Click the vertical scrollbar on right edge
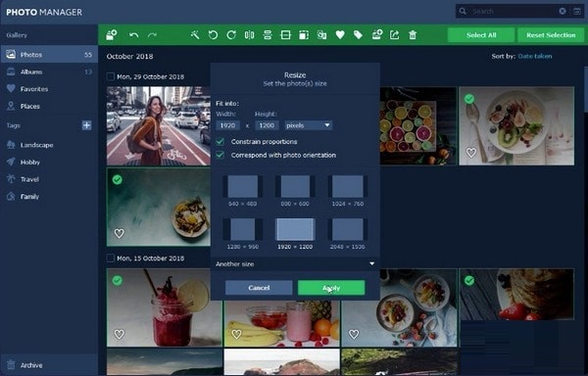 [585, 89]
